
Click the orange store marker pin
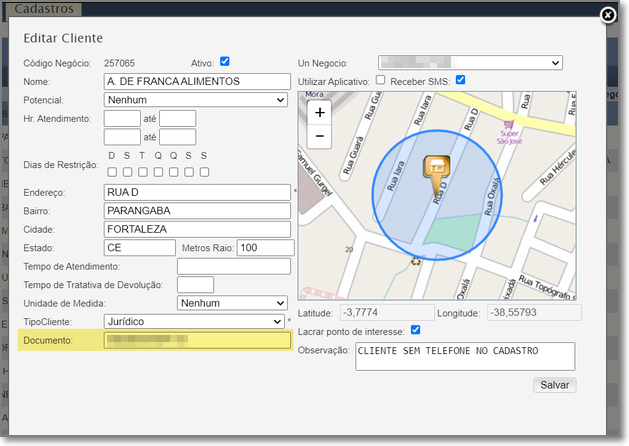point(437,176)
